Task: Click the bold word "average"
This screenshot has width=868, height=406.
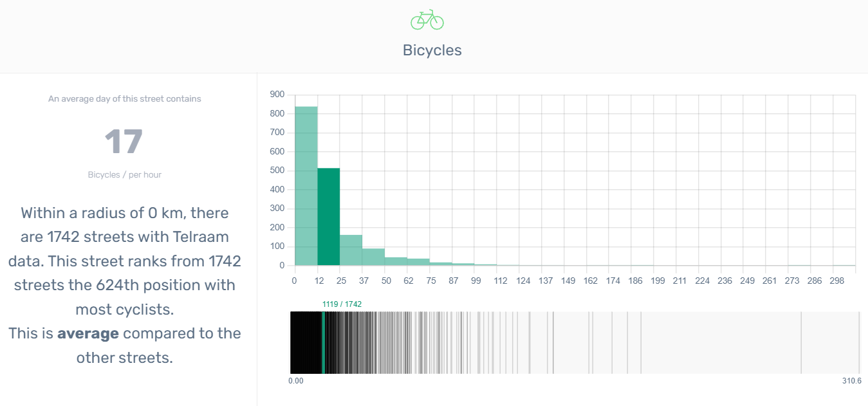Action: pos(88,333)
